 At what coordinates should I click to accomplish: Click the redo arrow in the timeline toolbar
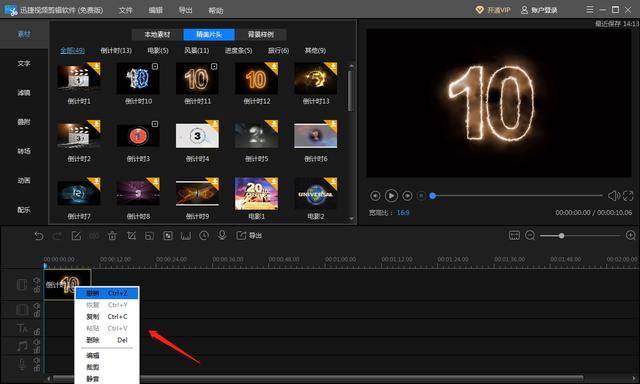57,236
